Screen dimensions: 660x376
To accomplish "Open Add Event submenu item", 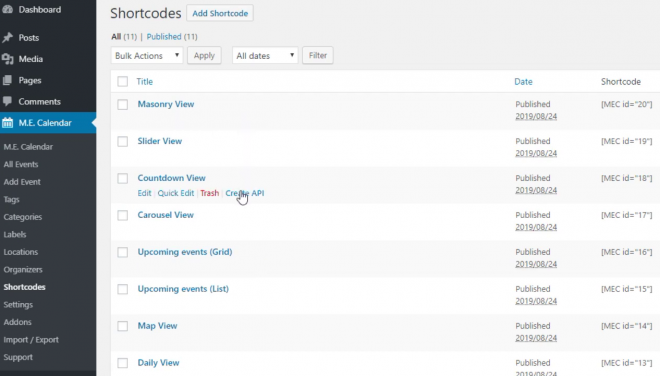I will click(22, 182).
